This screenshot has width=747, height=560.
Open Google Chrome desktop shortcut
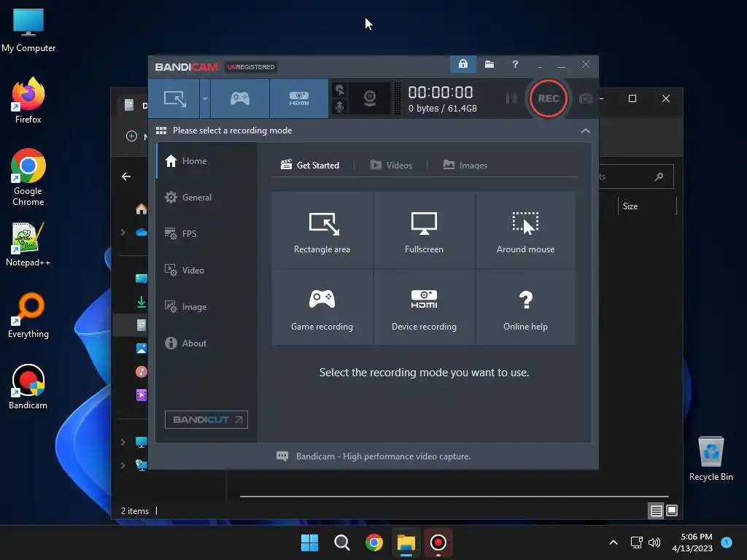28,177
